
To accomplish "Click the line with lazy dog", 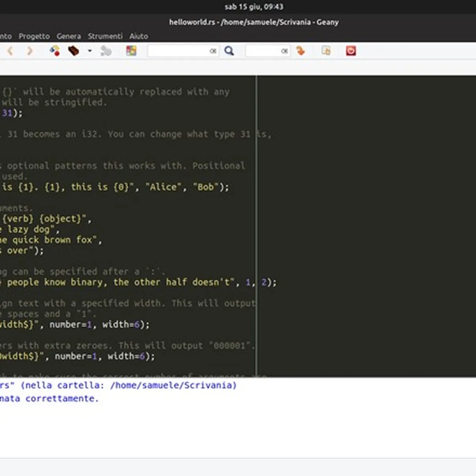I will pyautogui.click(x=30, y=229).
